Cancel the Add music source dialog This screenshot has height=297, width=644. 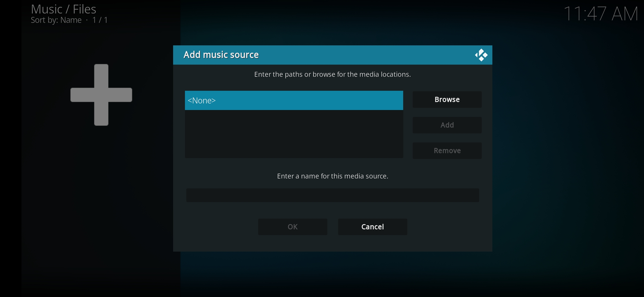(x=372, y=227)
